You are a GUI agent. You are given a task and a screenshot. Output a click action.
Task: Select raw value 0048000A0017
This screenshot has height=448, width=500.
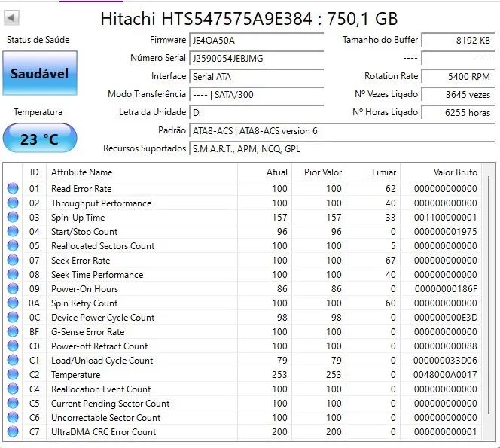click(x=445, y=375)
